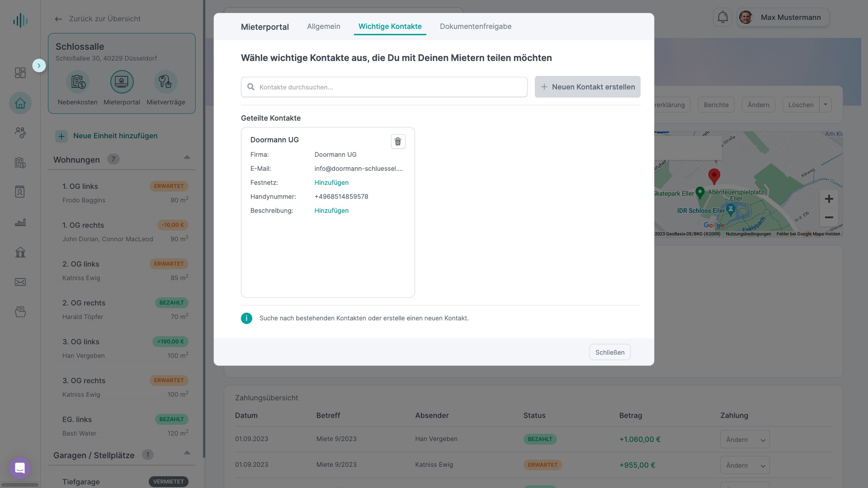Viewport: 868px width, 488px height.
Task: Add Festnetz via Hinzufügen link
Action: 331,183
